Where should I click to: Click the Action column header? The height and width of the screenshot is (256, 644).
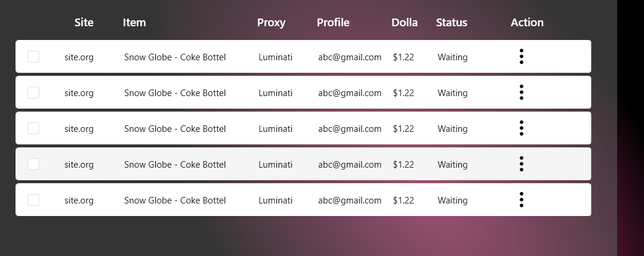[527, 23]
